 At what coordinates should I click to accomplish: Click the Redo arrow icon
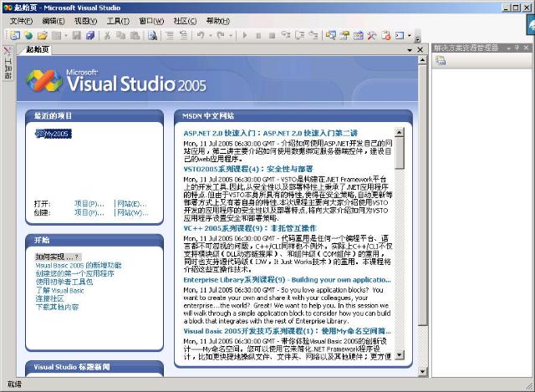[x=221, y=35]
